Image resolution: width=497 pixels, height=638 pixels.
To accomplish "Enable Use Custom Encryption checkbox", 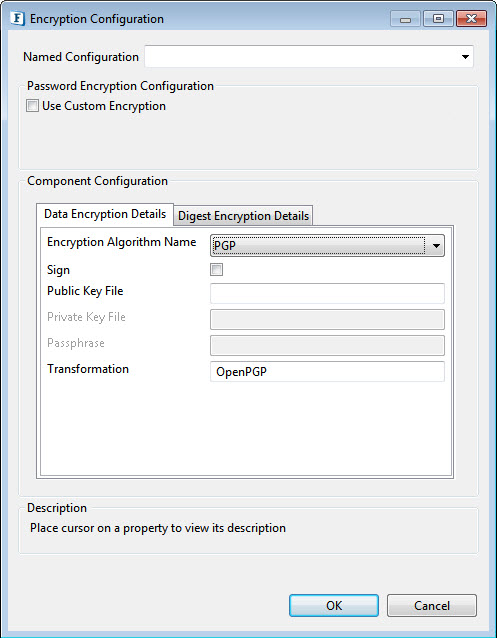I will [x=32, y=106].
